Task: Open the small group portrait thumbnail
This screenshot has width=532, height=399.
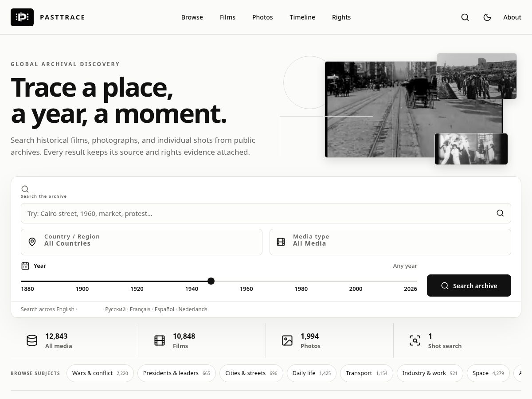Action: coord(471,149)
